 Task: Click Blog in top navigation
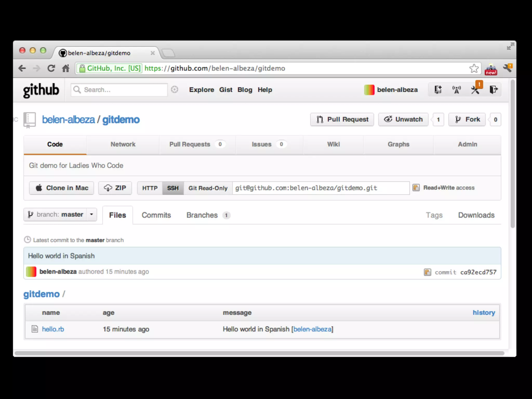point(245,90)
